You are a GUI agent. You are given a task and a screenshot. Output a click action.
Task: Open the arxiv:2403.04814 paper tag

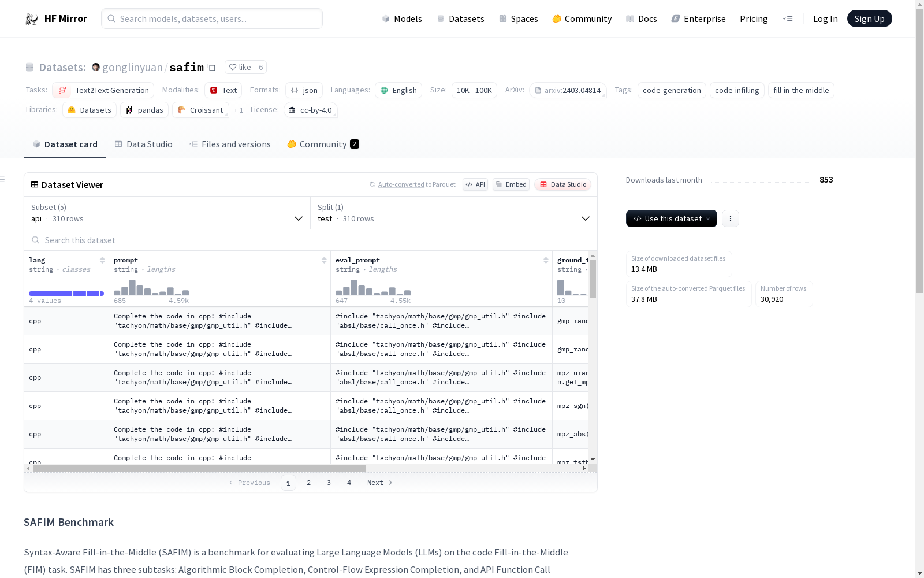click(568, 90)
